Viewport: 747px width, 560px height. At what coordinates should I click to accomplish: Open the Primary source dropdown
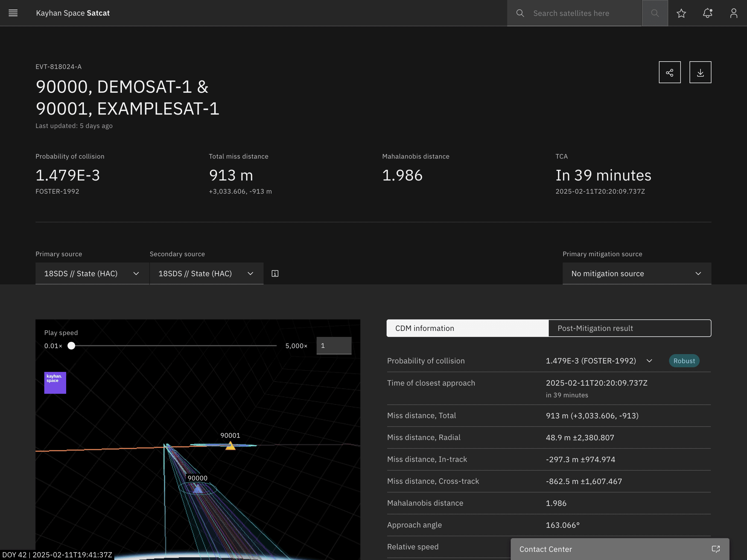(92, 273)
